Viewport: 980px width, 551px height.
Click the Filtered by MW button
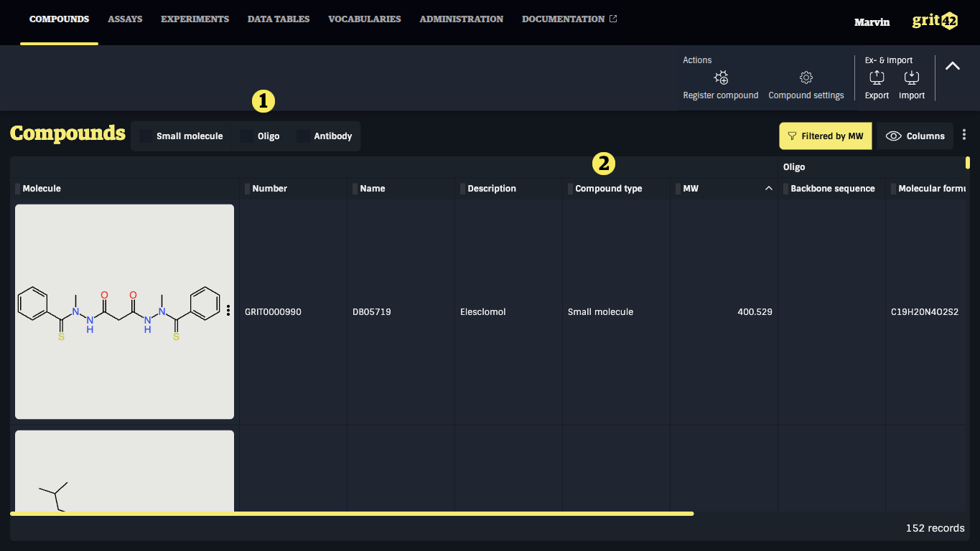(x=826, y=136)
